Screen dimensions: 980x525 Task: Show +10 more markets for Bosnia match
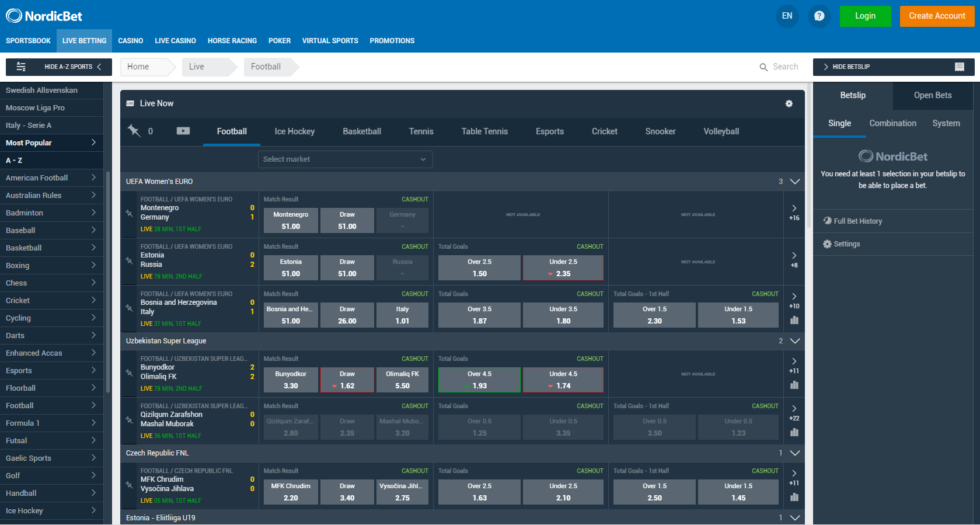tap(794, 301)
